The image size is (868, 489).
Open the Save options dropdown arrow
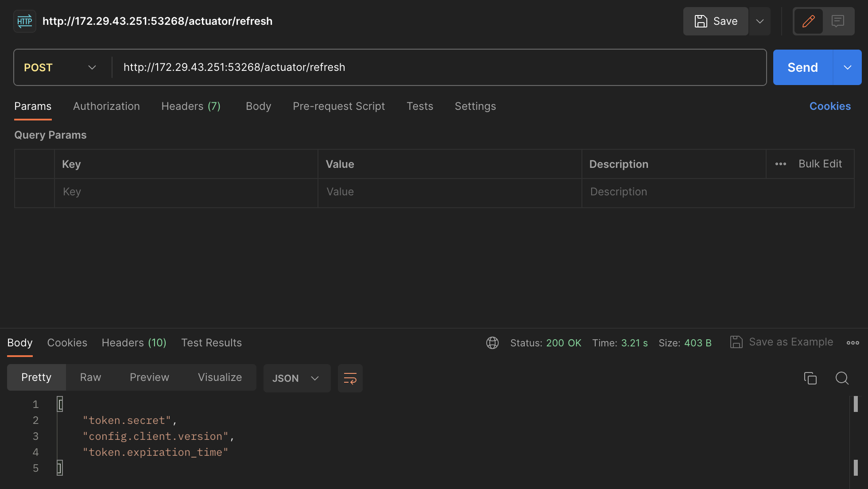tap(759, 21)
